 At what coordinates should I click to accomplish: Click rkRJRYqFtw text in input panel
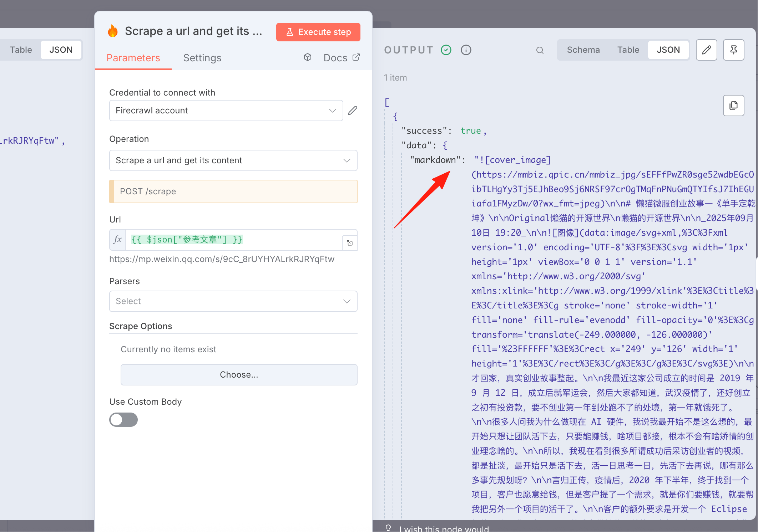(x=30, y=141)
